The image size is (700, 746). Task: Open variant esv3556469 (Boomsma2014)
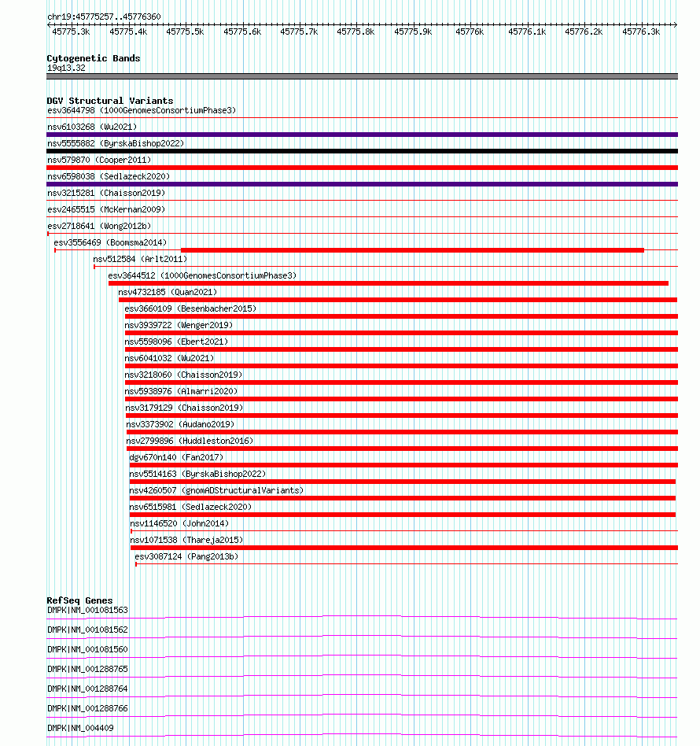(x=110, y=242)
